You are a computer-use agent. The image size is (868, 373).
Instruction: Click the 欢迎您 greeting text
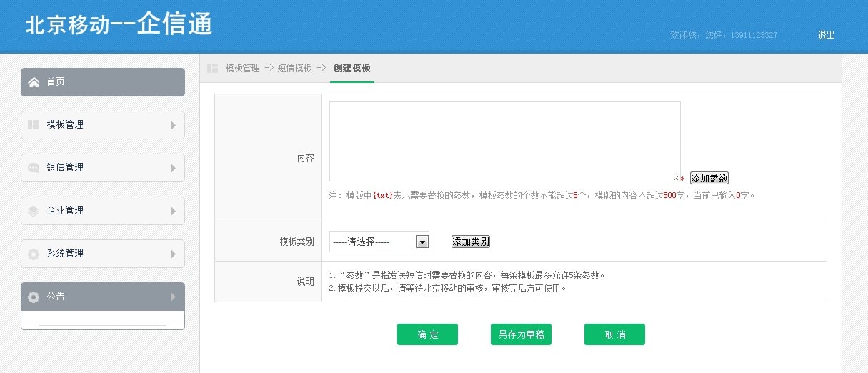pyautogui.click(x=684, y=35)
